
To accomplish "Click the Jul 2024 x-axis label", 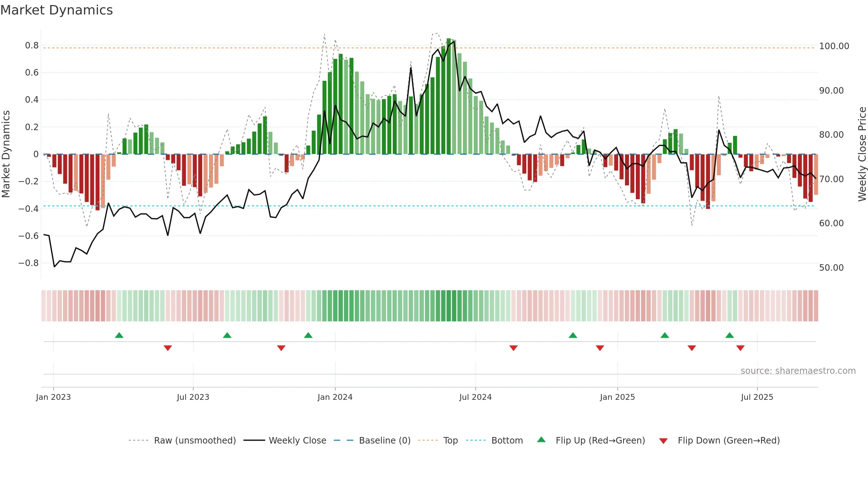I will [476, 397].
